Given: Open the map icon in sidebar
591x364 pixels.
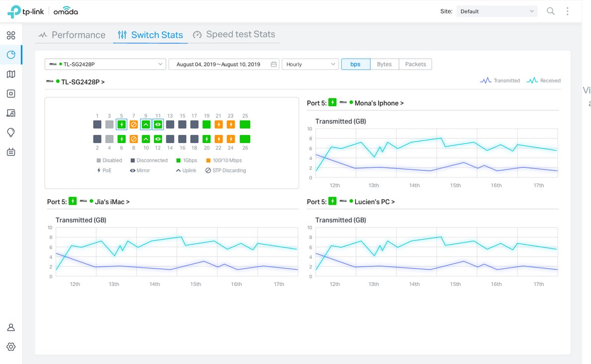Looking at the screenshot, I should (11, 74).
